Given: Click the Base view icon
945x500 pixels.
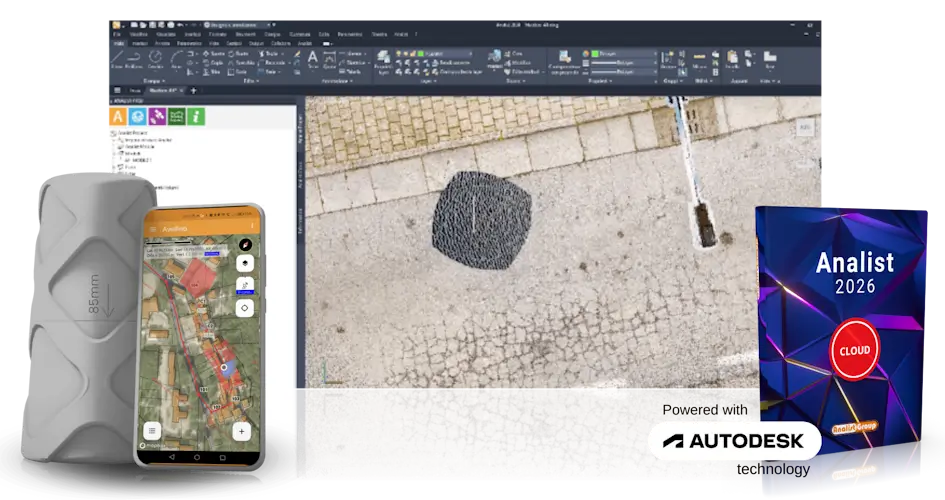Looking at the screenshot, I should [770, 59].
